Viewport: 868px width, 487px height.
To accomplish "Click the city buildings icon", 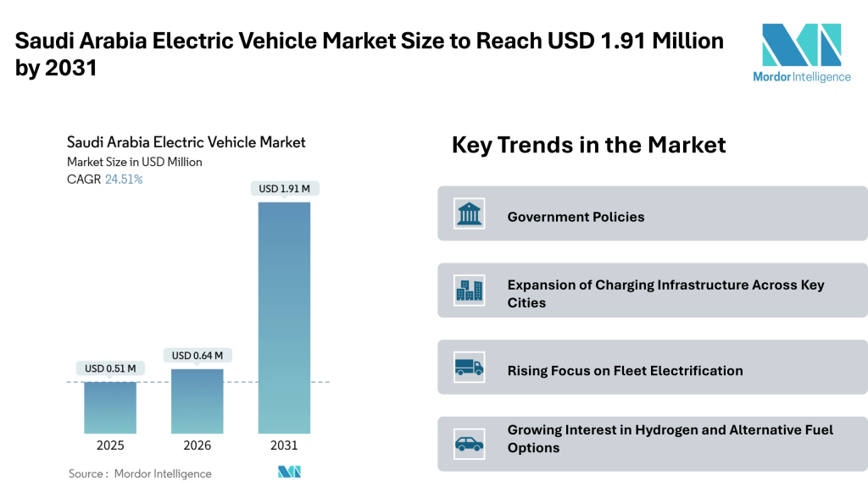I will [x=469, y=291].
